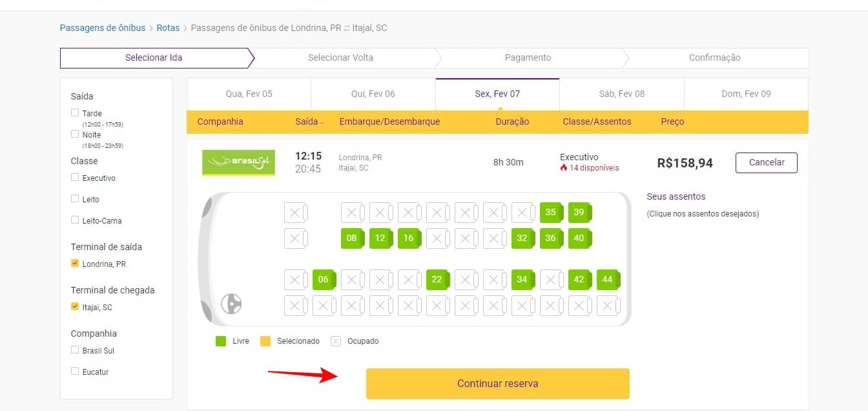This screenshot has width=868, height=411.
Task: Open the Passagens de ônibus breadcrumb link
Action: coord(103,28)
